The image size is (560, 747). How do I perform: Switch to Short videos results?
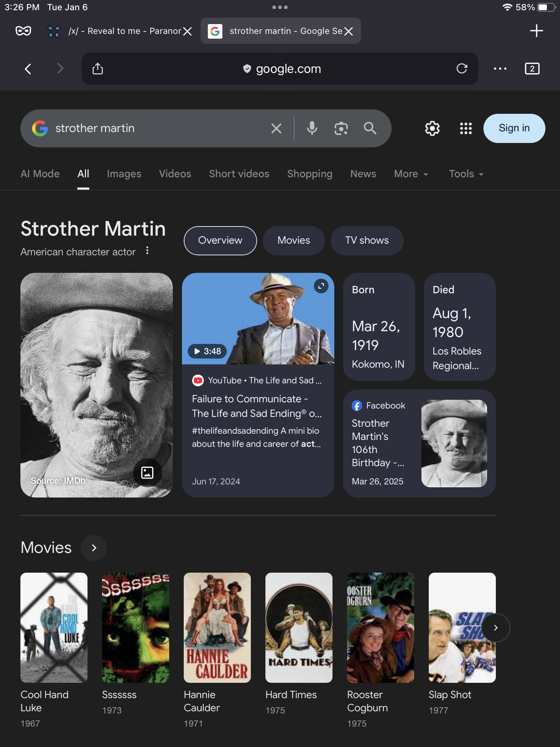(x=239, y=174)
